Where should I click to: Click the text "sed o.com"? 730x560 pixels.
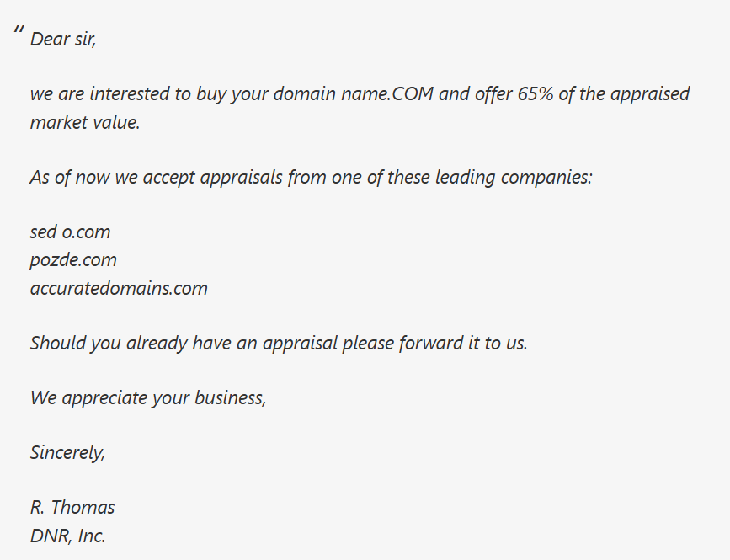click(70, 232)
